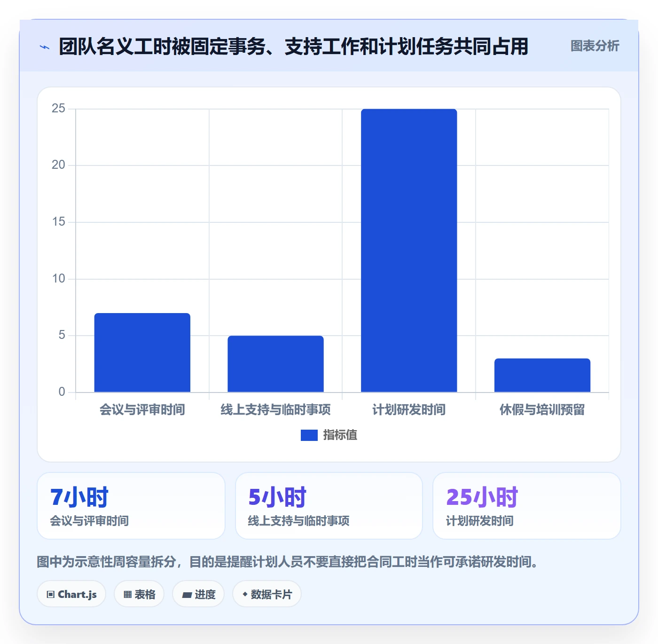
Task: Click the 表格 tag chip
Action: pos(139,594)
